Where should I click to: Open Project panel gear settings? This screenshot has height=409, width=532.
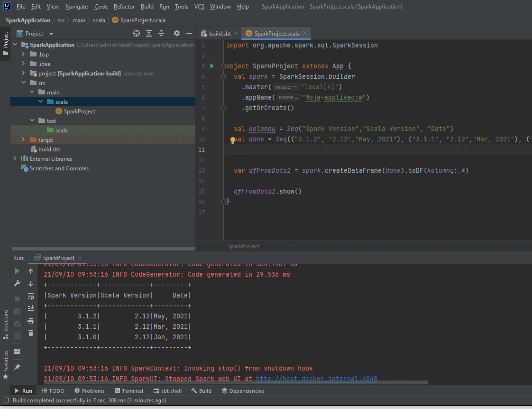(177, 33)
